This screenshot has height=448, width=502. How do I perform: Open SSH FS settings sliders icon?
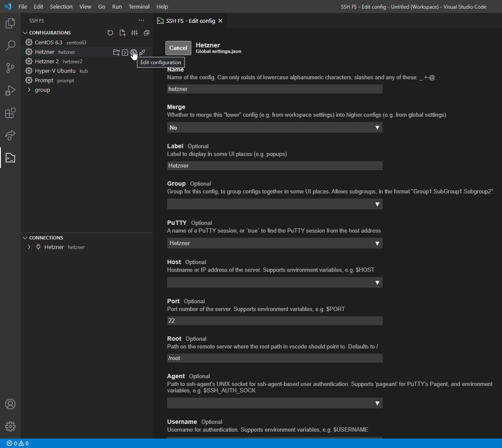[x=134, y=33]
